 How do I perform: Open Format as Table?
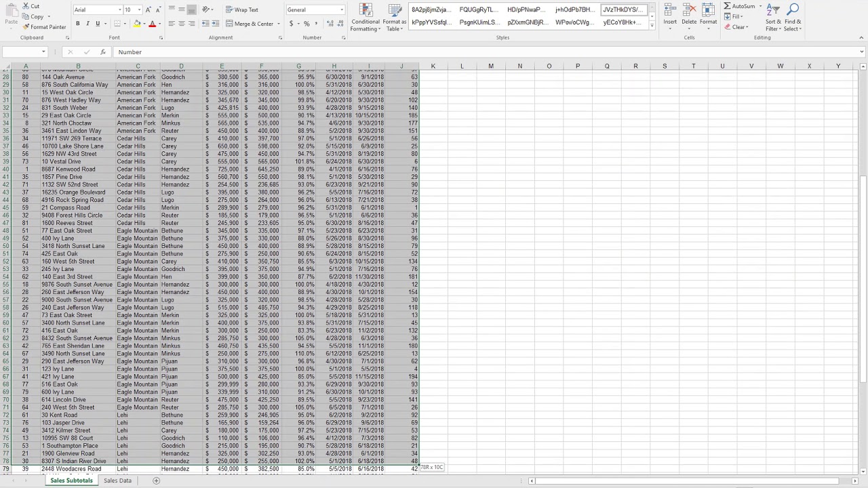(x=394, y=18)
